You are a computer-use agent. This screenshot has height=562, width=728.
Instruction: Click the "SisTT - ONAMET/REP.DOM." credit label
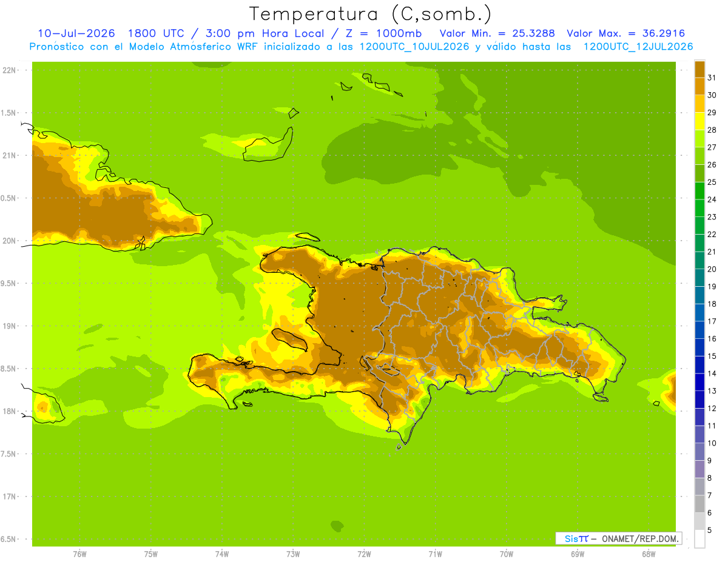click(618, 538)
